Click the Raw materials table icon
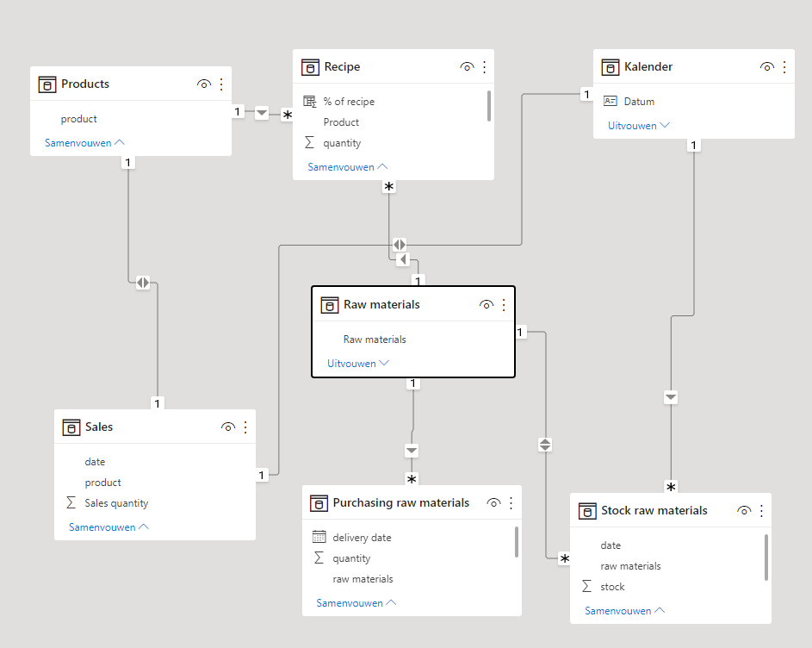Image resolution: width=812 pixels, height=648 pixels. 329,305
